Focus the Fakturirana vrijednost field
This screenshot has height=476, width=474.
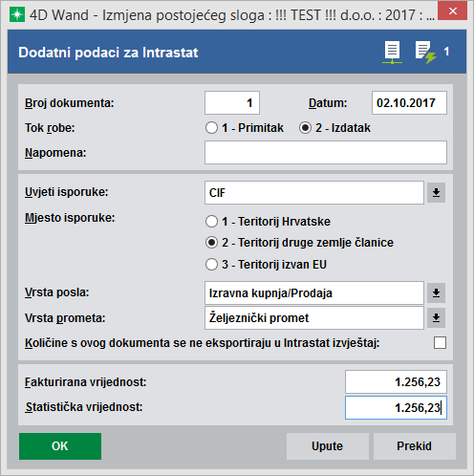396,381
